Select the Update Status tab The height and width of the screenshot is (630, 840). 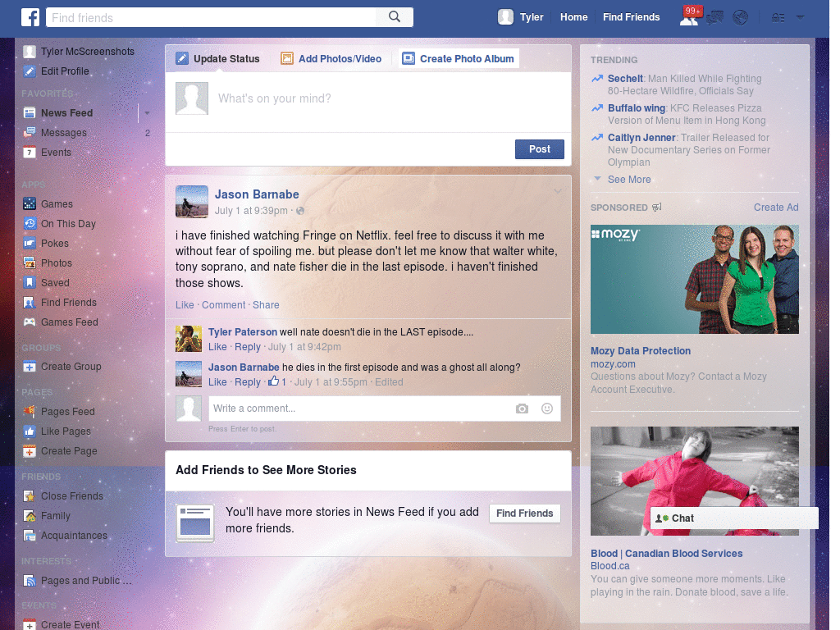pyautogui.click(x=219, y=59)
